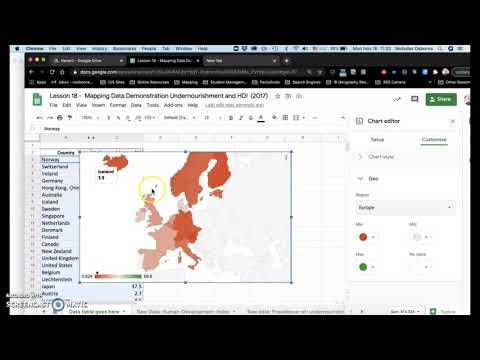Screen dimensions: 480x360
Task: Switch to the Google Drive browser tab
Action: tap(88, 61)
